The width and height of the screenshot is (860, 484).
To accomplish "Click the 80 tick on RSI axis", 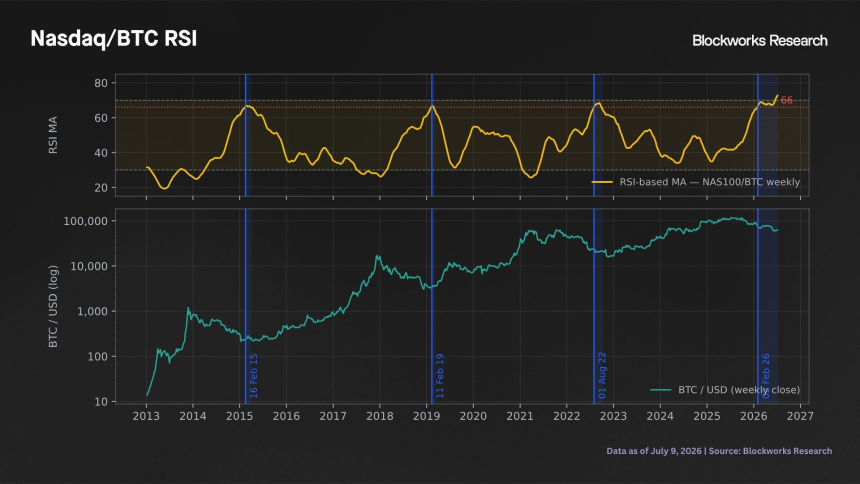I will pyautogui.click(x=101, y=83).
